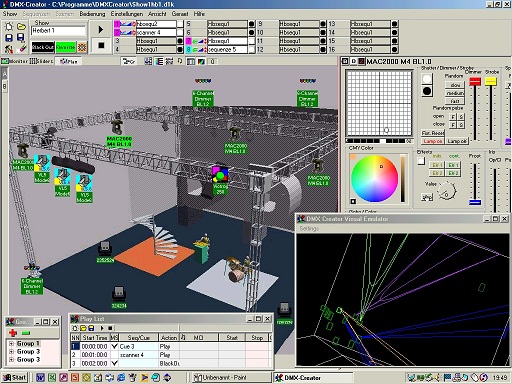The image size is (512, 384).
Task: Click the magenta number 1 sequence slot button
Action: (x=117, y=24)
